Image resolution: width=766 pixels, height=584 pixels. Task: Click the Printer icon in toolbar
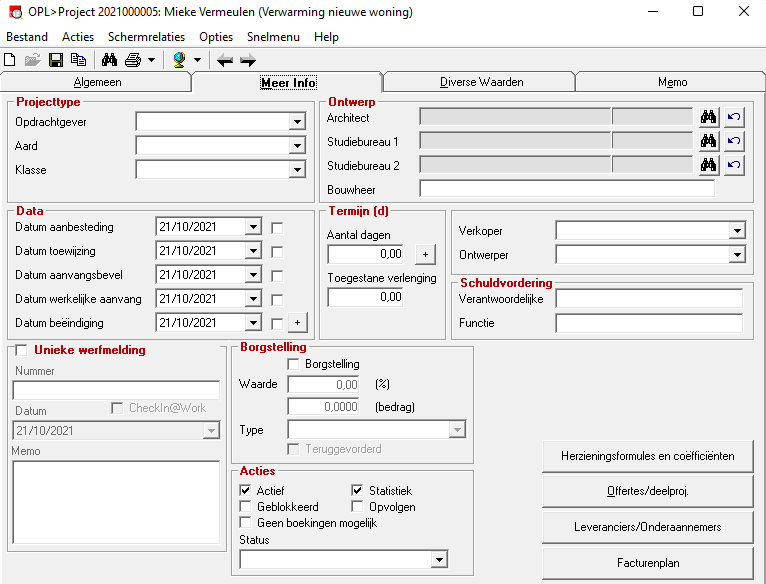(x=133, y=60)
